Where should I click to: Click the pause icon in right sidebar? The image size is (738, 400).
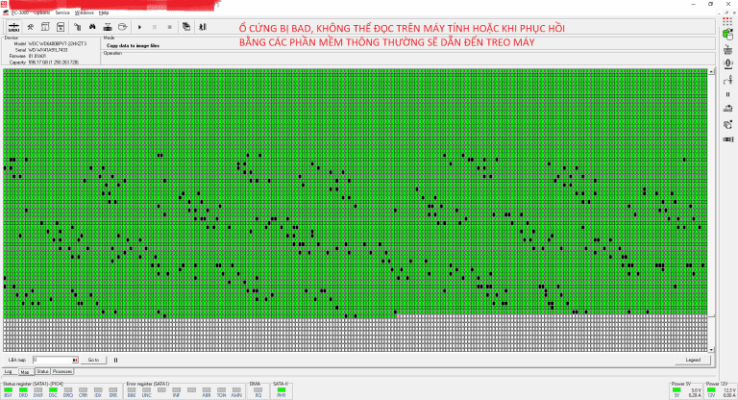coord(728,94)
